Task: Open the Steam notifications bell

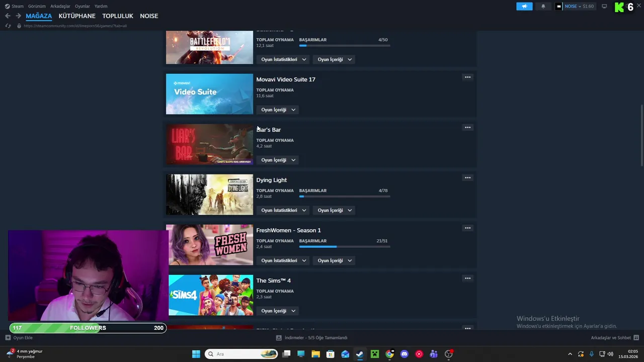Action: [x=543, y=7]
